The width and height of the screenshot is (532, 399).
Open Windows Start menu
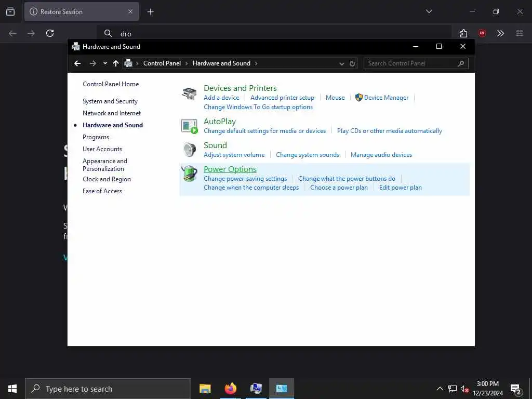click(12, 389)
